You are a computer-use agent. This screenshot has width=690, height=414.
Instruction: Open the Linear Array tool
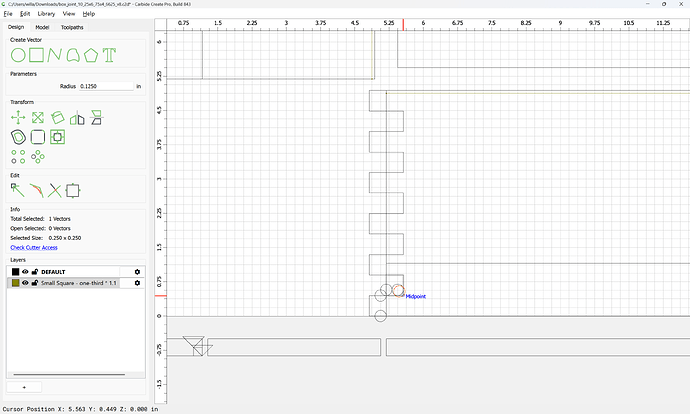pos(18,157)
